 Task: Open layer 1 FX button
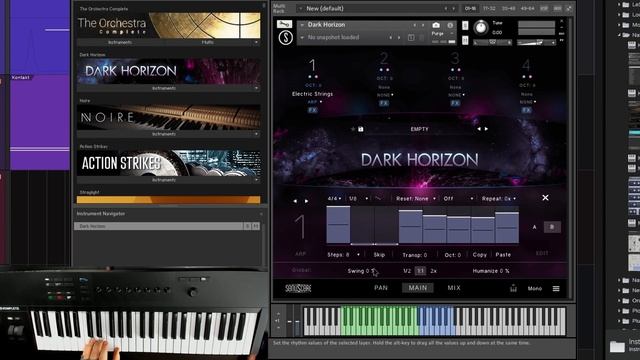click(x=313, y=110)
